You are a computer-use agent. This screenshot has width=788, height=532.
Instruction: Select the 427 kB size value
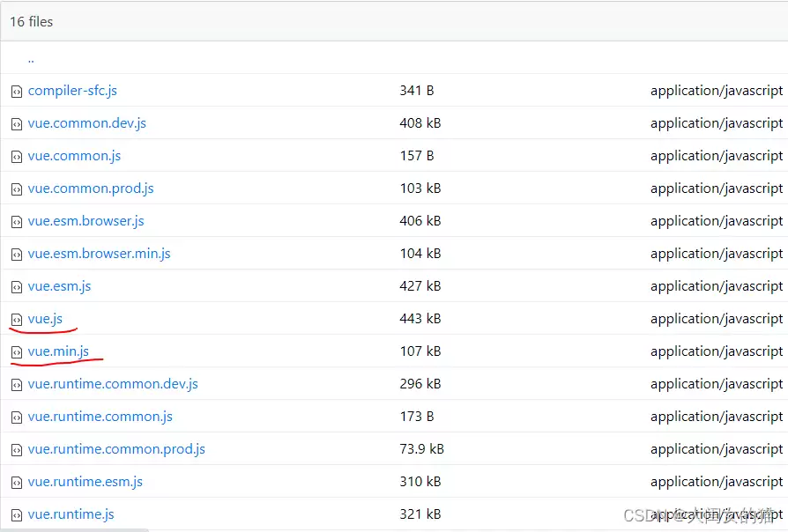420,286
